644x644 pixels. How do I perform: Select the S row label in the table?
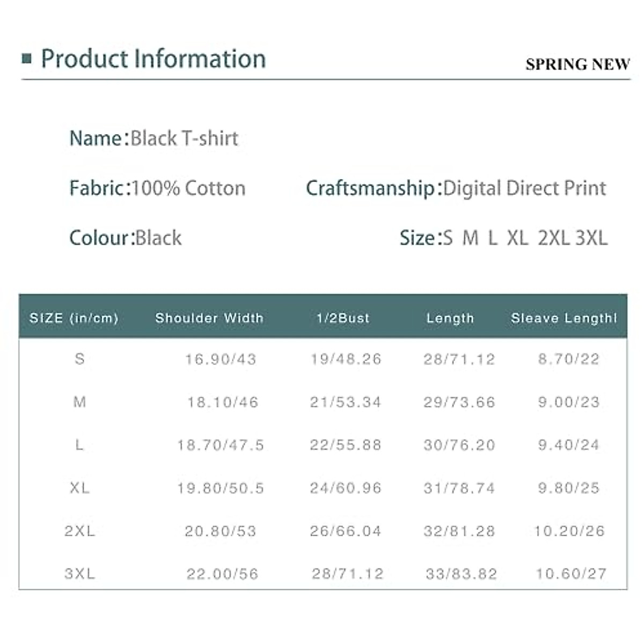point(80,358)
